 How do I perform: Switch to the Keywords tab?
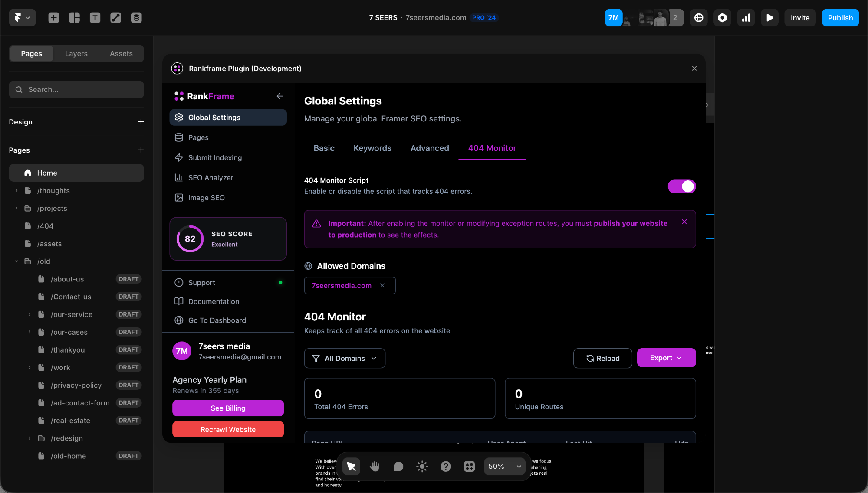[x=372, y=148]
